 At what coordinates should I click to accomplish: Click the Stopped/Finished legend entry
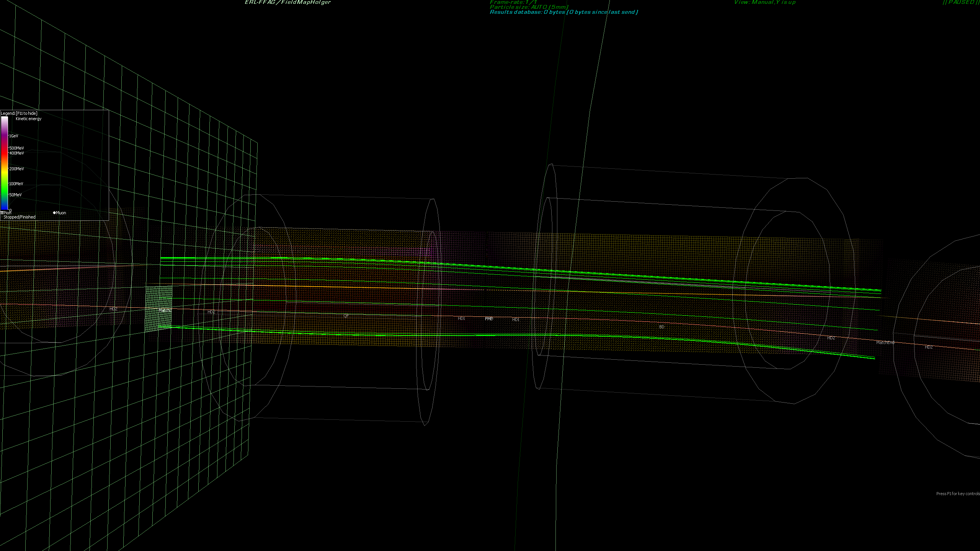(x=19, y=217)
